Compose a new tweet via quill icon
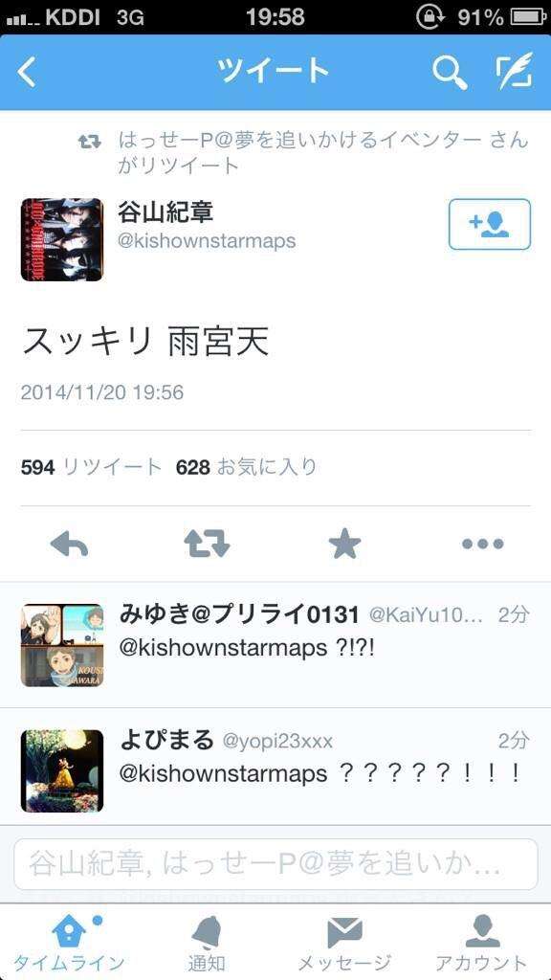Viewport: 551px width, 980px height. (515, 71)
